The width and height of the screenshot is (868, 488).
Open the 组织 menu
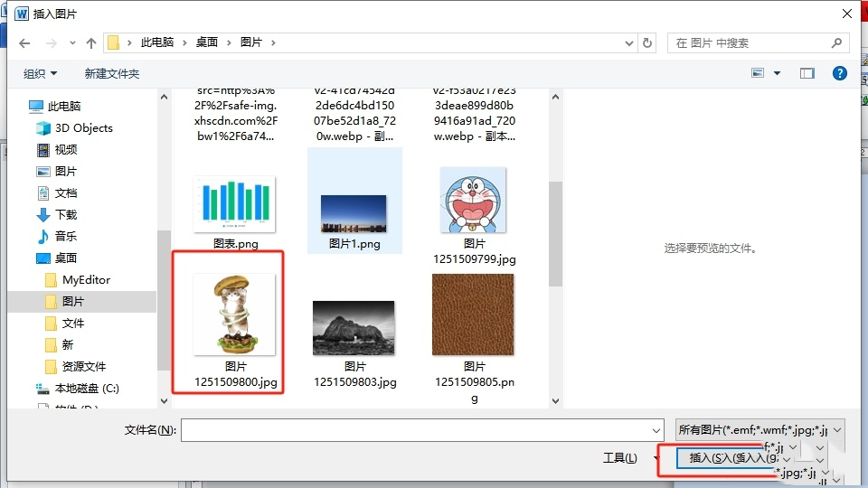[x=40, y=73]
